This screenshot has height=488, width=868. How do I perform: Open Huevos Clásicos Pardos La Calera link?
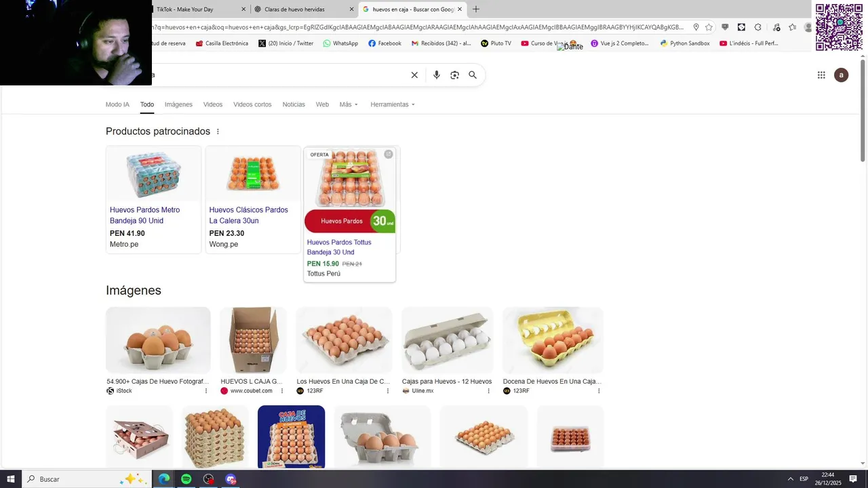tap(248, 216)
